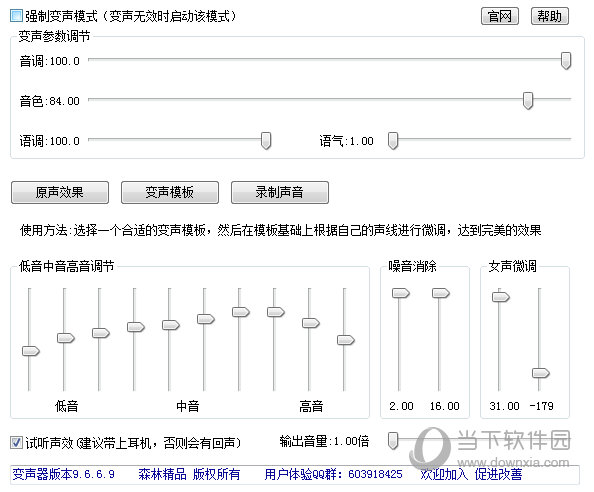Click the 女声微调 slider above -179

[541, 373]
